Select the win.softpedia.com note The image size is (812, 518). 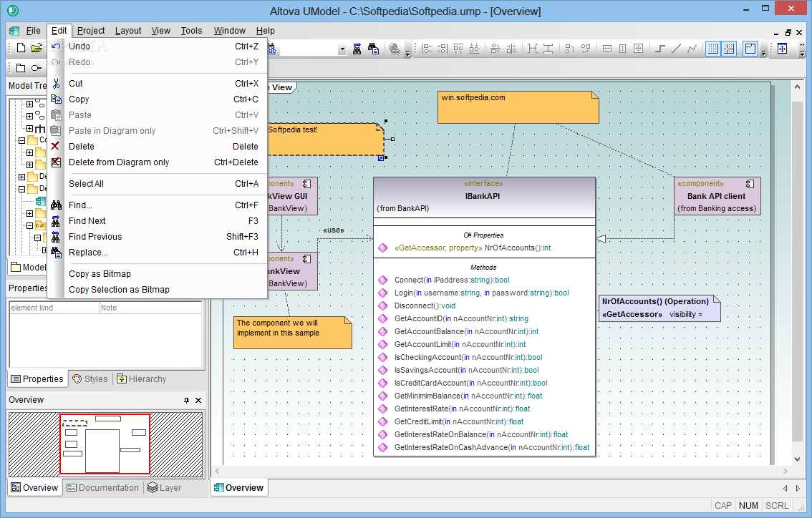[x=518, y=107]
